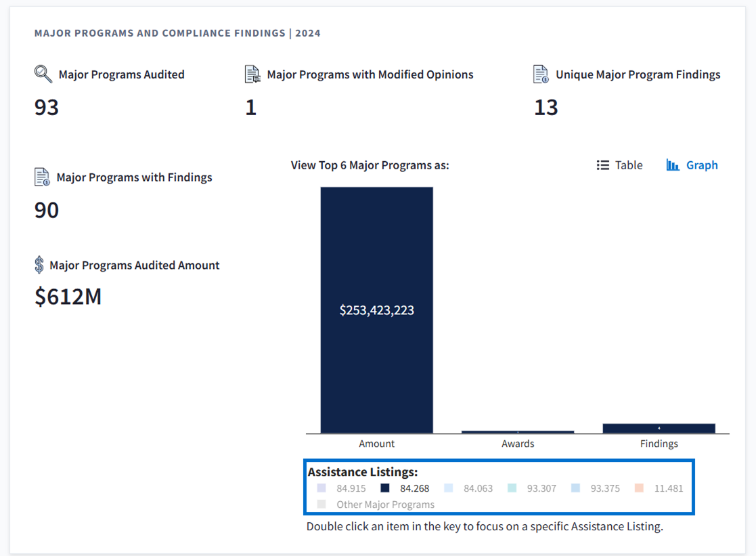Select the Graph text label
Viewport: 756px width, 556px height.
tap(702, 165)
